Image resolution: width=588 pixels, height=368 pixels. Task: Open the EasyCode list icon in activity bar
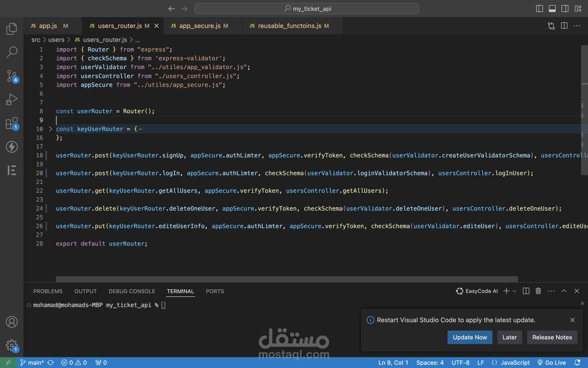[11, 170]
